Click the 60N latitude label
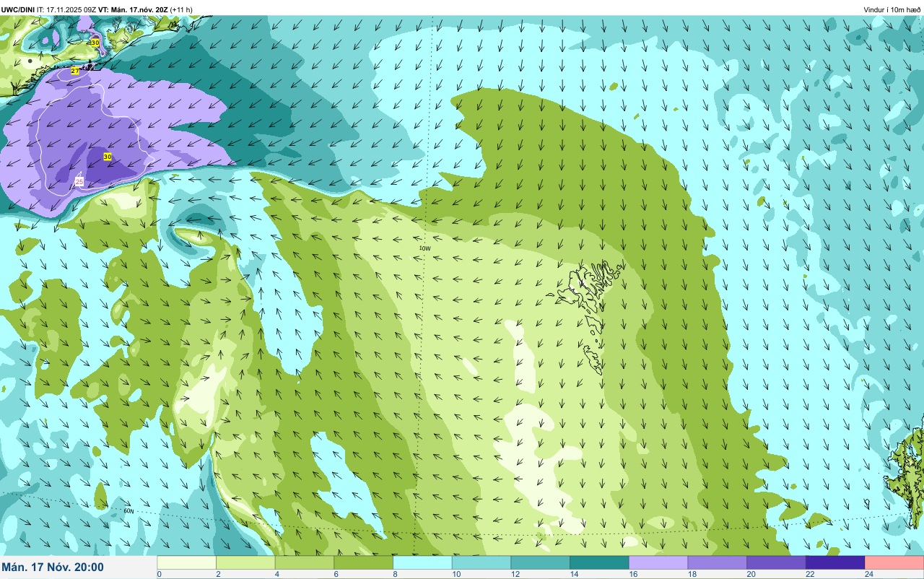 click(x=128, y=510)
